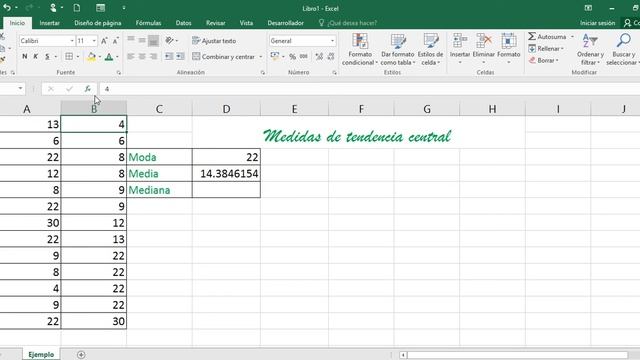Expand the Name Box dropdown arrow

20,89
